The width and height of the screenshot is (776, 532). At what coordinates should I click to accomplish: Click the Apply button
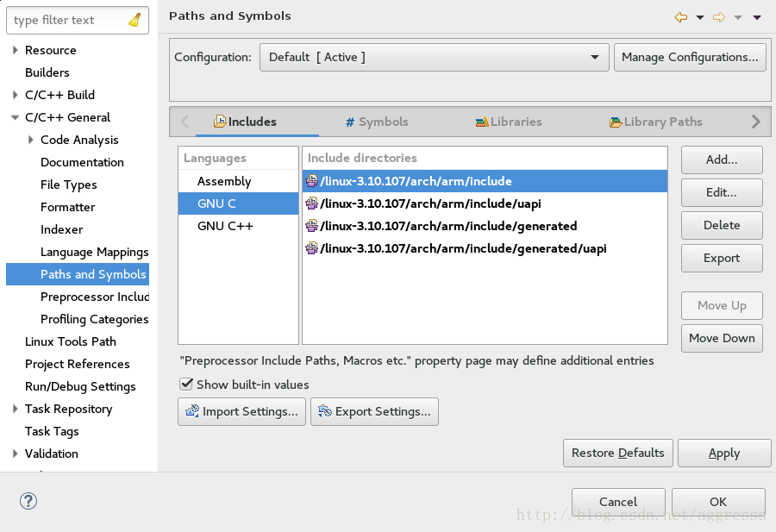pos(724,453)
